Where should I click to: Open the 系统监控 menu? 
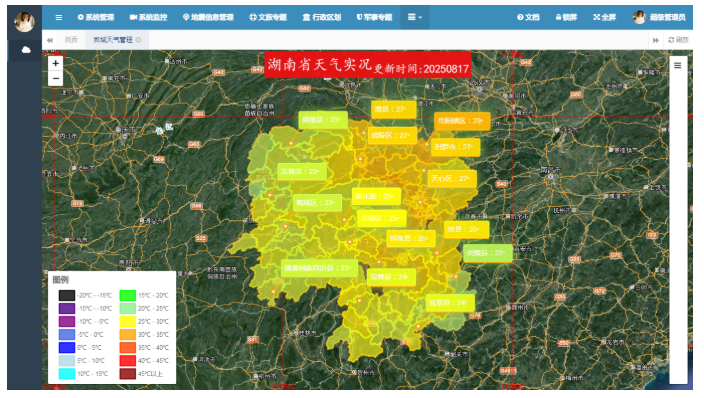click(x=148, y=18)
